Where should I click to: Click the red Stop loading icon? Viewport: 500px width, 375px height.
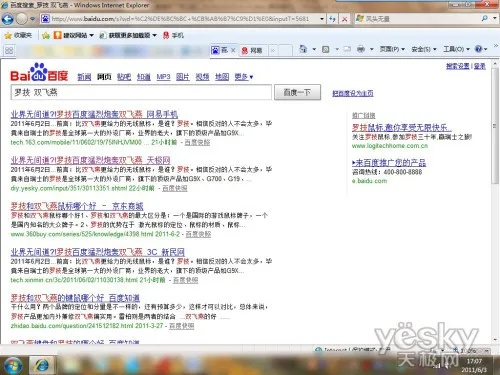pyautogui.click(x=345, y=19)
